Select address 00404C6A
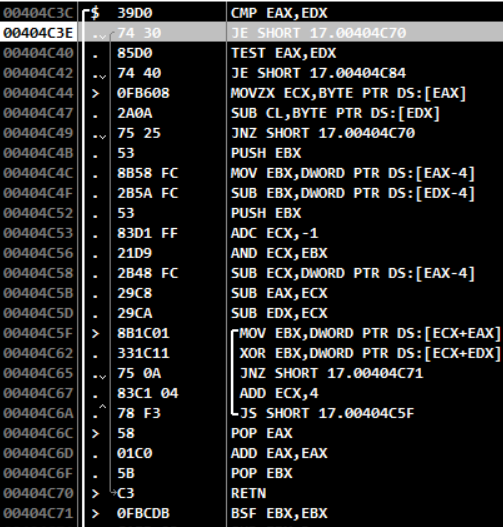Viewport: 503px width, 527px height. [38, 413]
